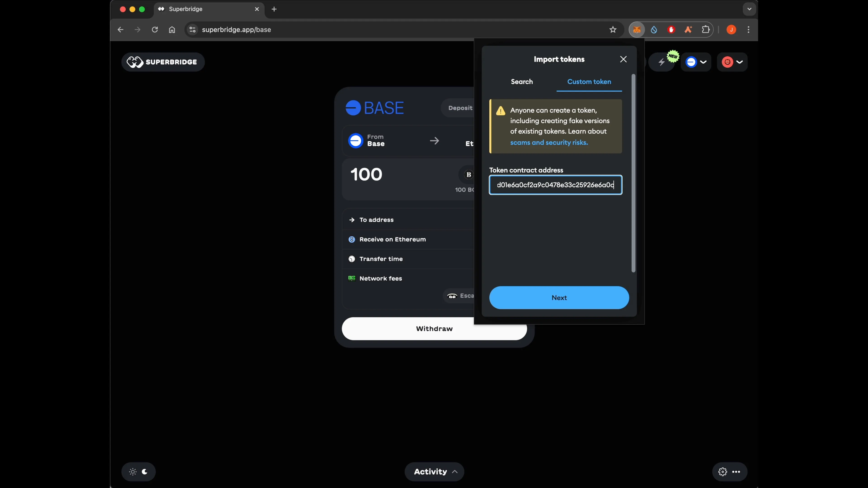Open the more options ellipsis
Image resolution: width=868 pixels, height=488 pixels.
coord(736,472)
